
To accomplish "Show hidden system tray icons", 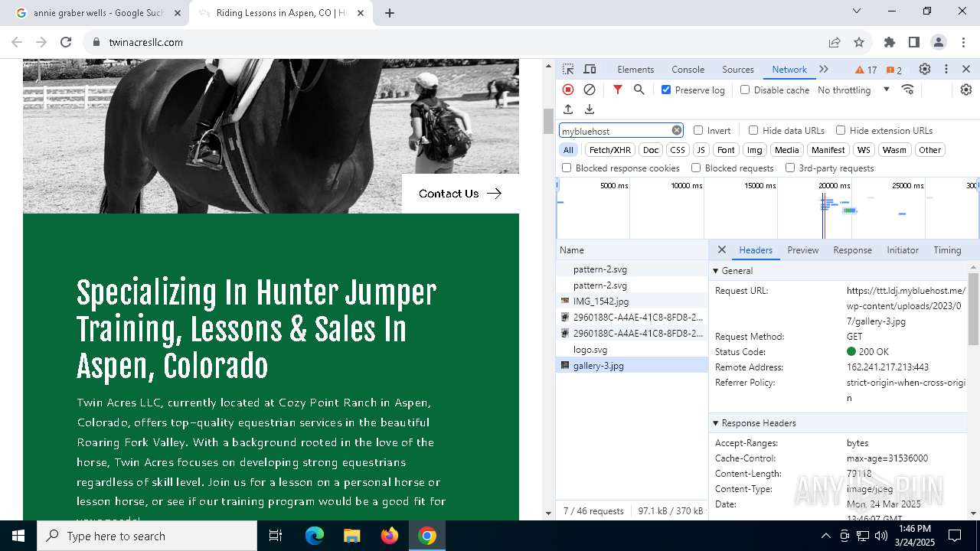I will click(825, 536).
